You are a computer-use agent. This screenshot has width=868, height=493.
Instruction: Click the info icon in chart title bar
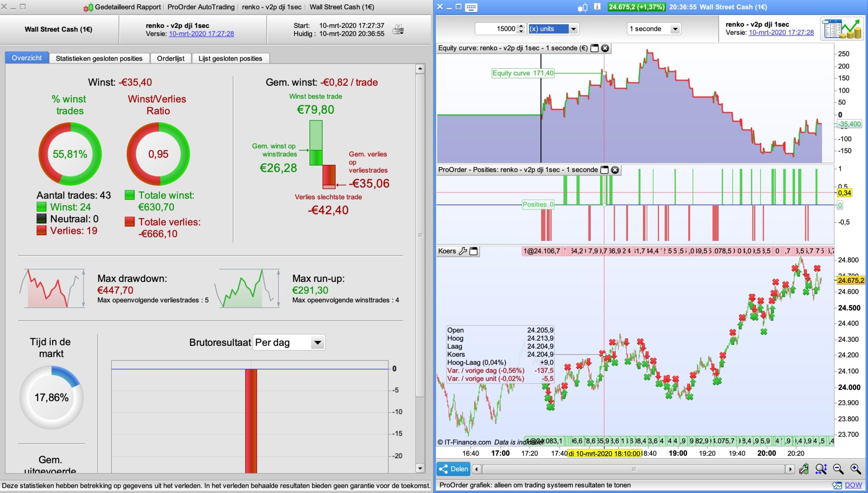597,7
